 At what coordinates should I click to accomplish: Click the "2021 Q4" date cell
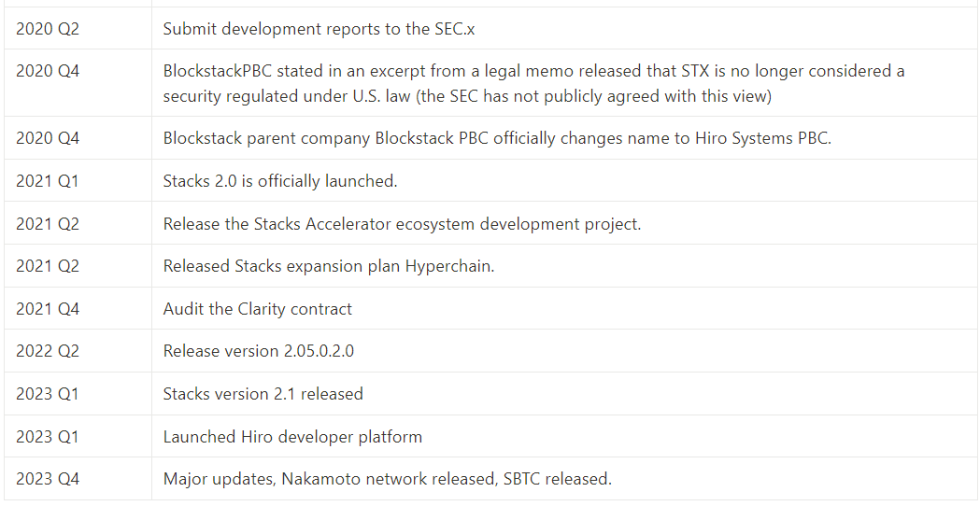click(48, 309)
